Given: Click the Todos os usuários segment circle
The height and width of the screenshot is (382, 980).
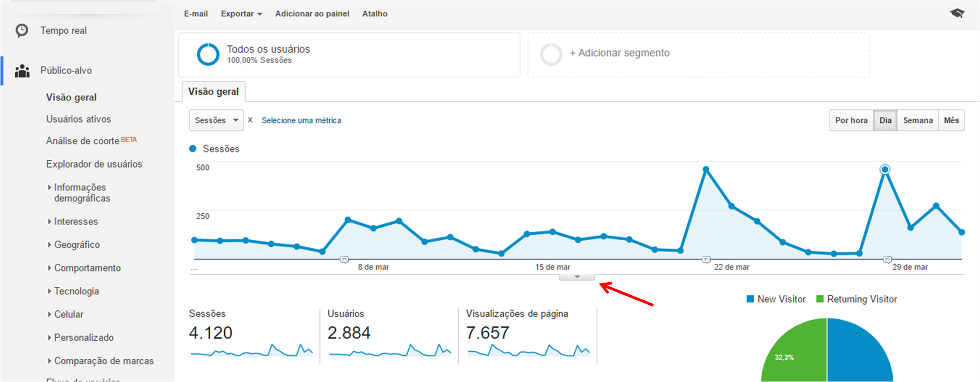Looking at the screenshot, I should point(208,54).
